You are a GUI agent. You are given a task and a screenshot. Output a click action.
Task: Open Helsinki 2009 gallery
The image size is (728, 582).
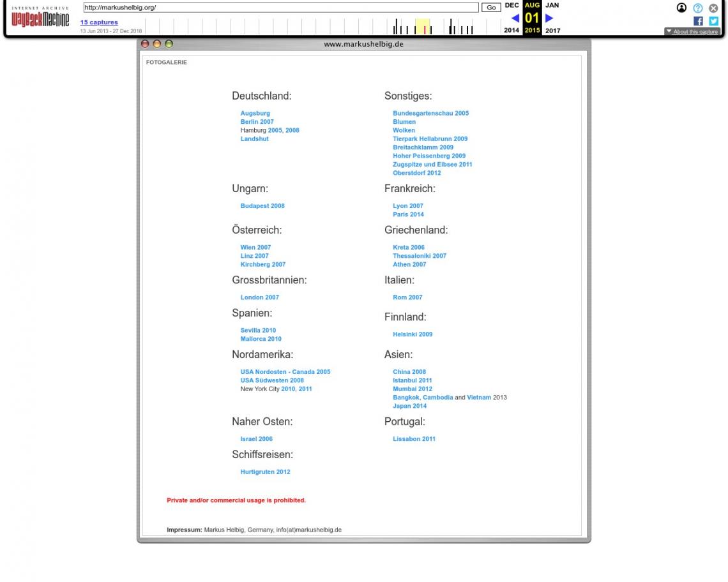(x=413, y=334)
